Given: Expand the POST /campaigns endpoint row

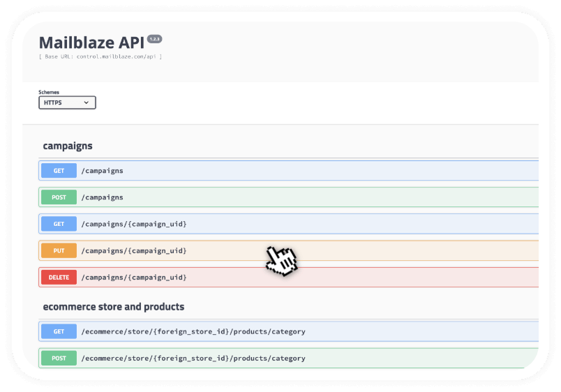Looking at the screenshot, I should tap(288, 197).
